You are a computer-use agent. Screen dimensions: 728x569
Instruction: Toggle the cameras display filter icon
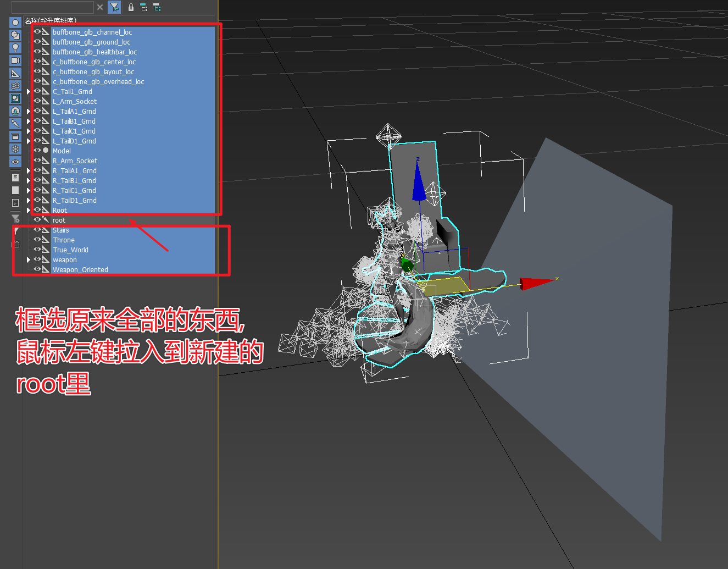(15, 60)
